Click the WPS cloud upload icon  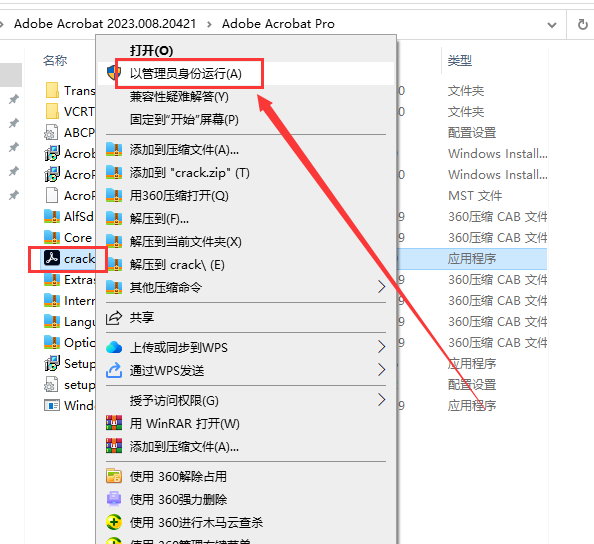click(x=114, y=347)
